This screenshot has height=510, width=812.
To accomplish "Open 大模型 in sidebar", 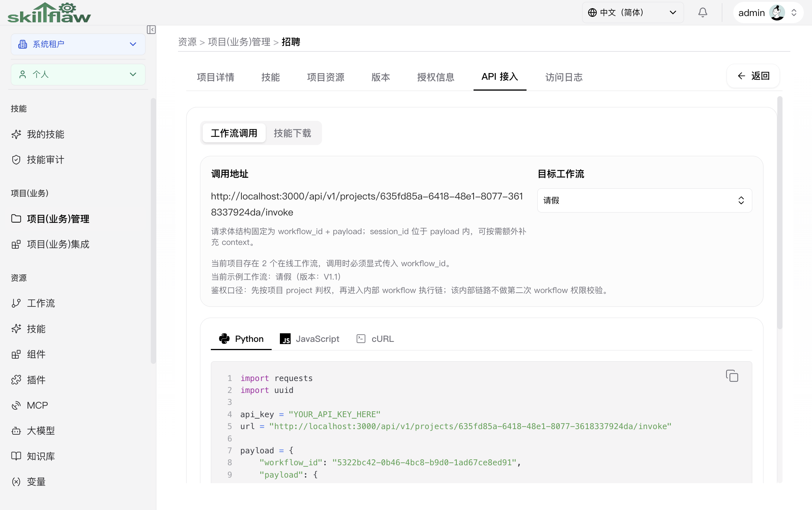I will click(41, 431).
